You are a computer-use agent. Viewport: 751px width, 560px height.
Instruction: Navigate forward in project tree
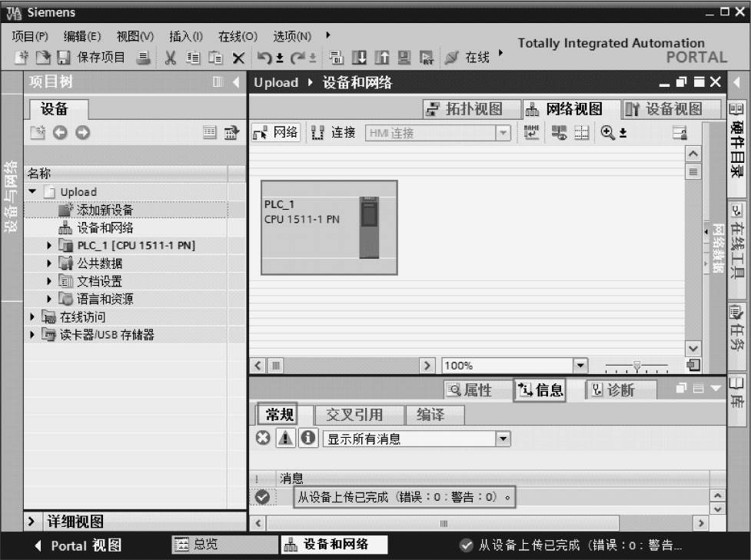pos(82,133)
